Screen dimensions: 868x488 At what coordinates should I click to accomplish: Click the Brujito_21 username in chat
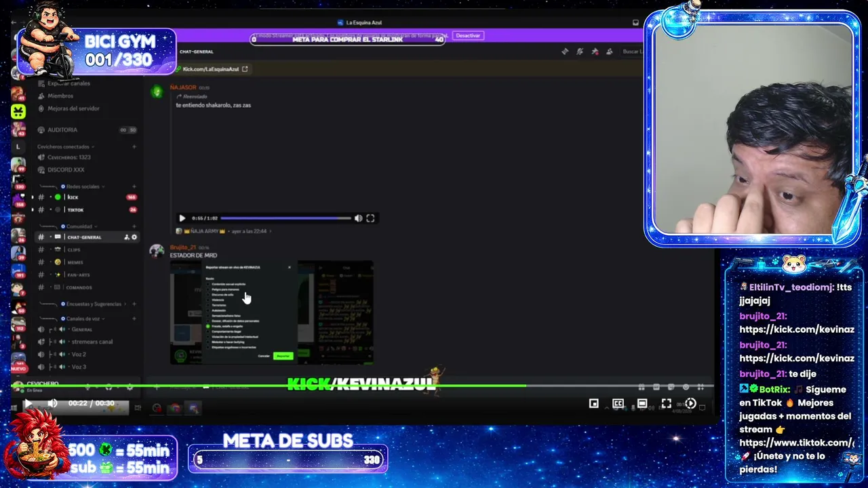183,247
